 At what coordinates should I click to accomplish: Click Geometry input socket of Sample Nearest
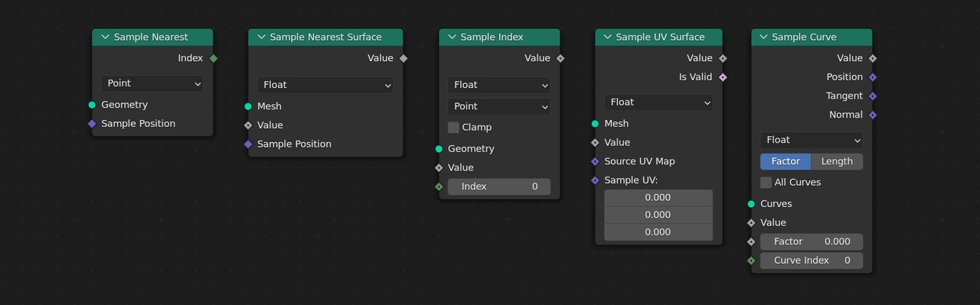tap(92, 105)
